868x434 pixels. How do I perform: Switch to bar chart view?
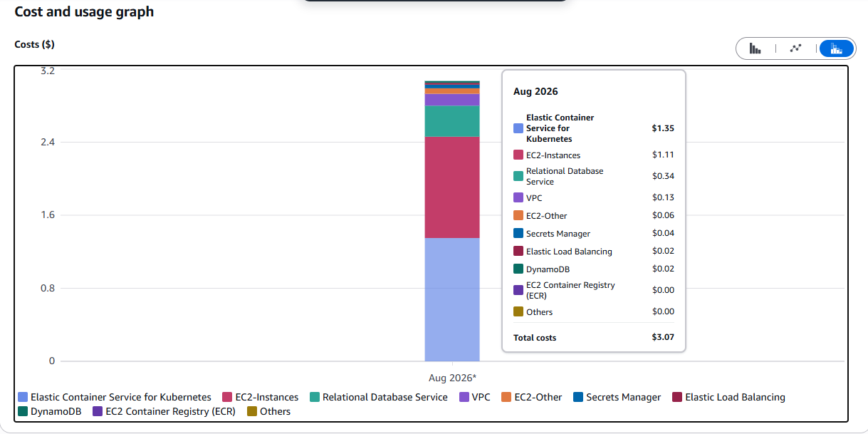pyautogui.click(x=755, y=48)
